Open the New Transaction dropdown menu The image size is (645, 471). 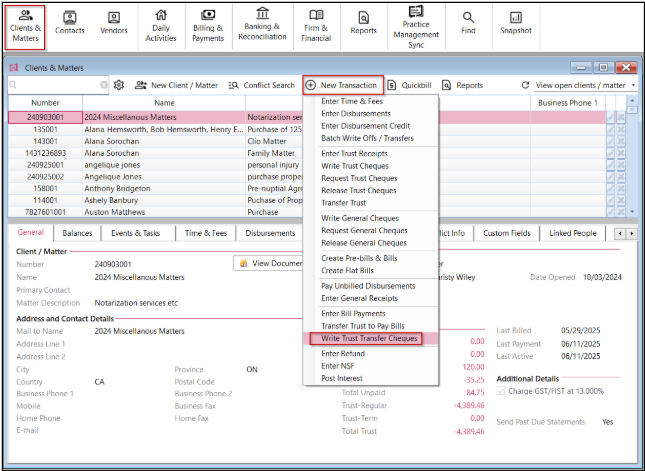(x=343, y=85)
